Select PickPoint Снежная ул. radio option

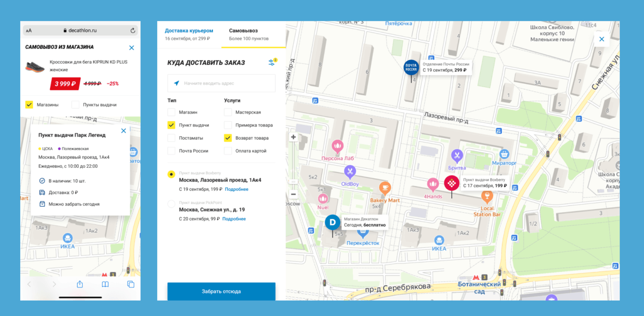(171, 204)
